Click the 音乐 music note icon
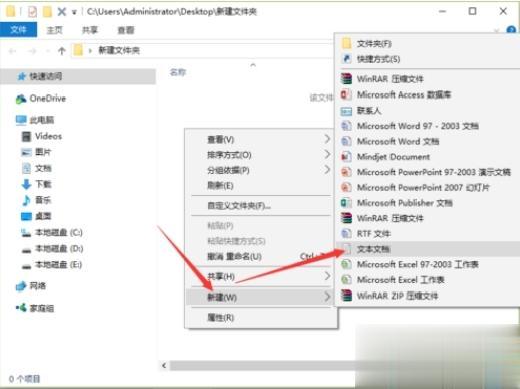The height and width of the screenshot is (389, 520). click(x=26, y=200)
